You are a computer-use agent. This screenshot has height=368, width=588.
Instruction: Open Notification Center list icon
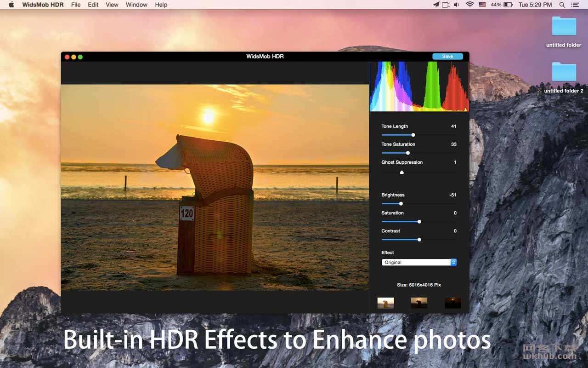(575, 5)
